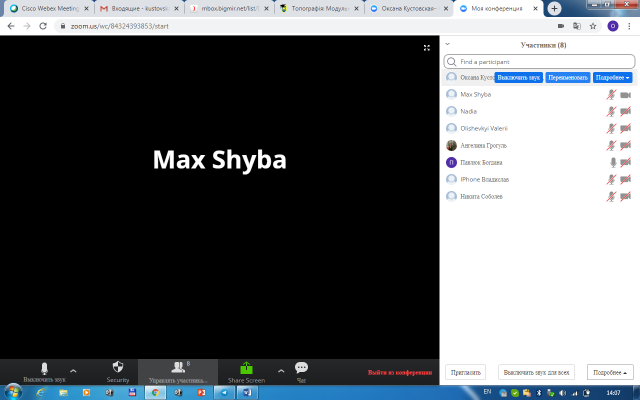Open the Windows Start menu
This screenshot has height=400, width=640.
pos(12,393)
